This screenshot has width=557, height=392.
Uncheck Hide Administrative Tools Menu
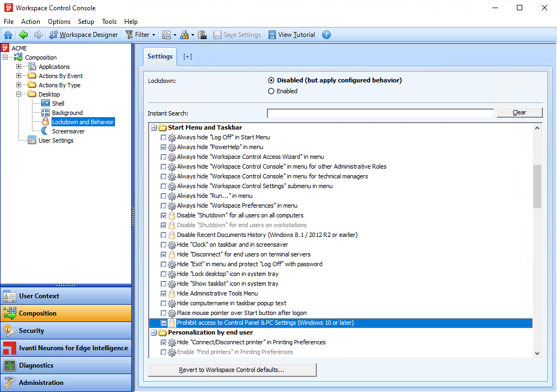click(163, 294)
